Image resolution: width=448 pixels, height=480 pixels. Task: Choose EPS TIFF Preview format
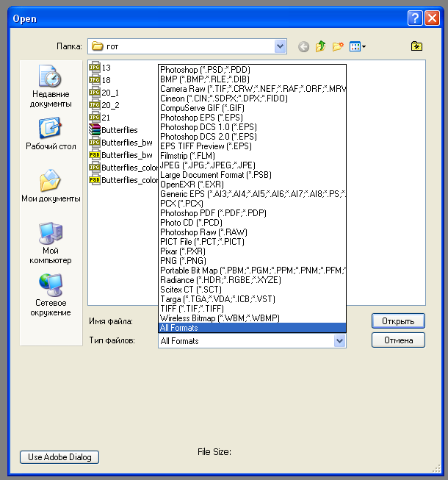253,146
